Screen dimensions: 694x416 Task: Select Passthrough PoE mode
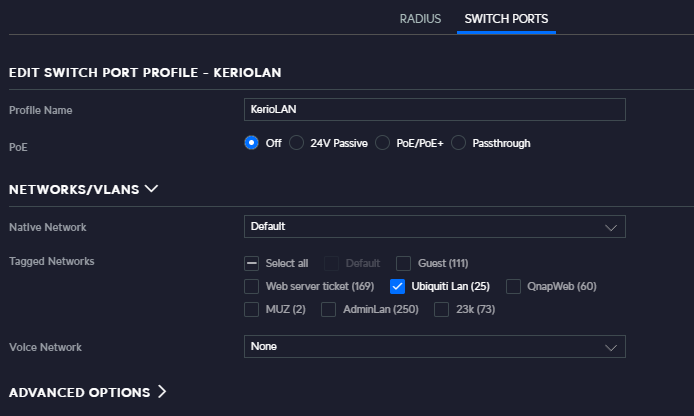(459, 143)
